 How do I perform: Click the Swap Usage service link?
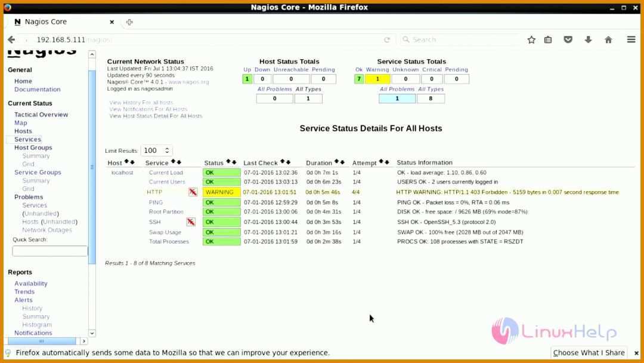pos(165,232)
